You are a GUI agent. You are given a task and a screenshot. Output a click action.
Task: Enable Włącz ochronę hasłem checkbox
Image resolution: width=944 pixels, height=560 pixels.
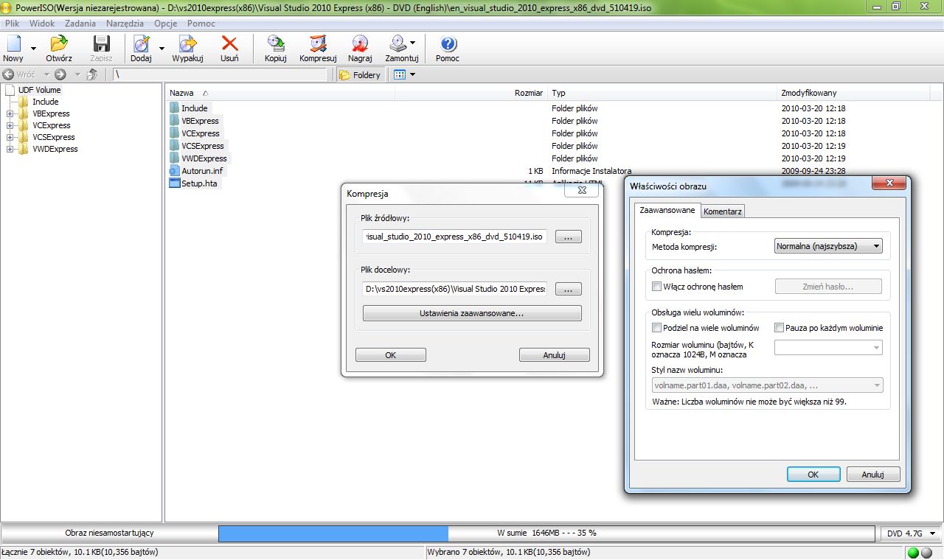click(x=657, y=287)
